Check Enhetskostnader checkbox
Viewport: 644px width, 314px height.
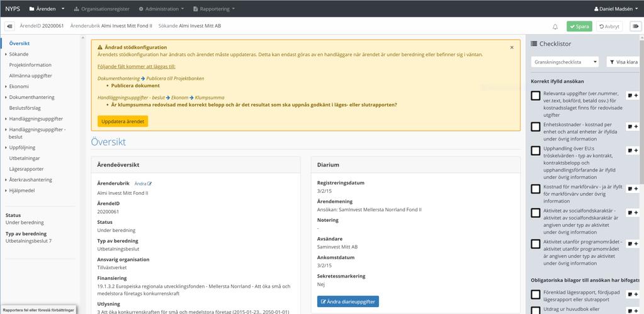tap(536, 127)
